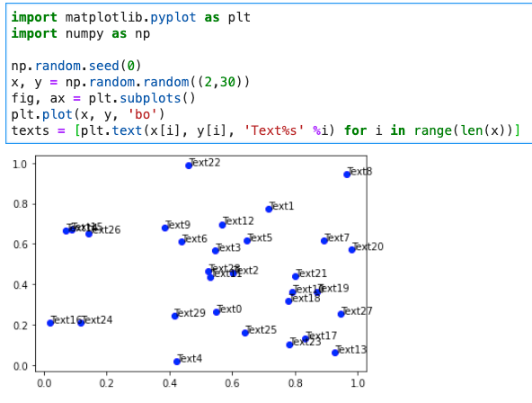Click the data point labeled Text12
The image size is (532, 403).
click(x=223, y=225)
